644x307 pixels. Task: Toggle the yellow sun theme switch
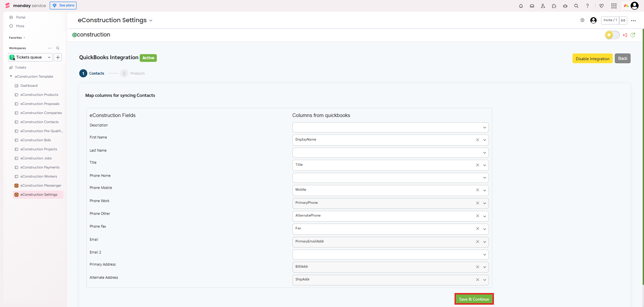click(x=612, y=35)
